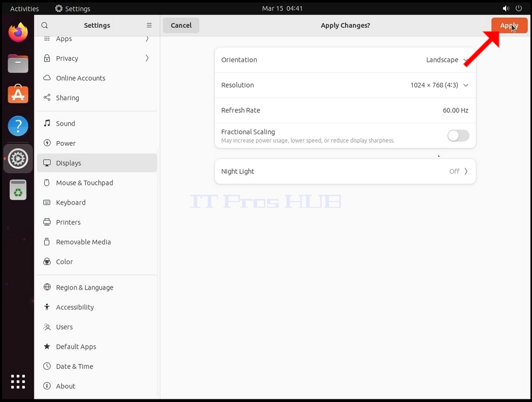Expand the Privacy submenu chevron

pyautogui.click(x=147, y=58)
